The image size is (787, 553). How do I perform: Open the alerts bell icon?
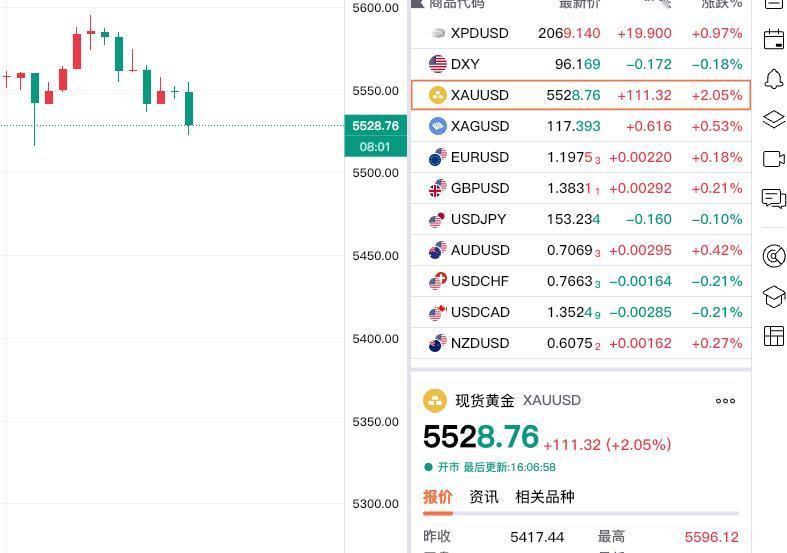[773, 79]
